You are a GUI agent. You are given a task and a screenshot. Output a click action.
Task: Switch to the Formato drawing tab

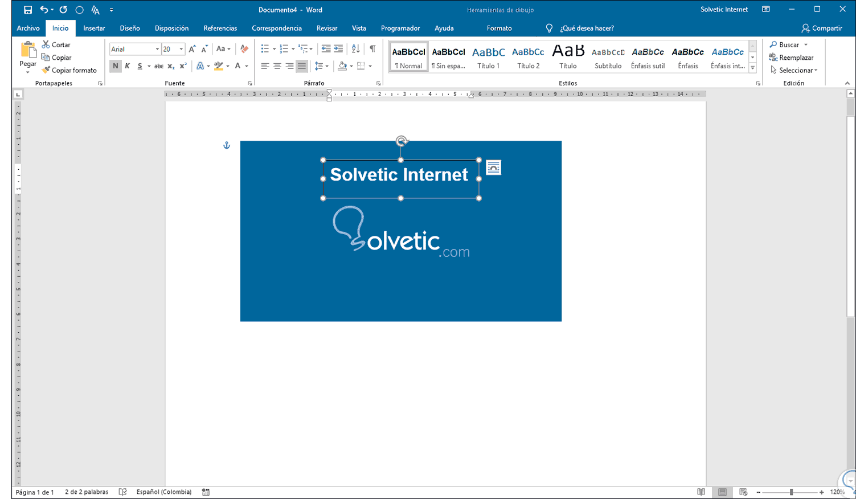point(499,28)
